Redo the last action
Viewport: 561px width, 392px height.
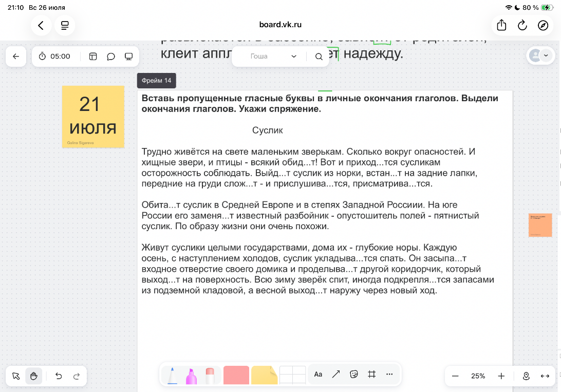tap(76, 376)
